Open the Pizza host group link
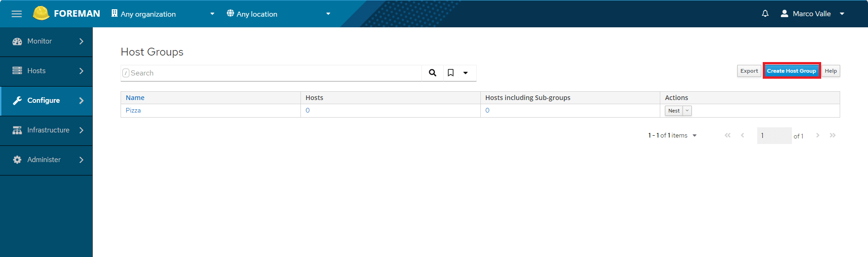 [x=133, y=110]
